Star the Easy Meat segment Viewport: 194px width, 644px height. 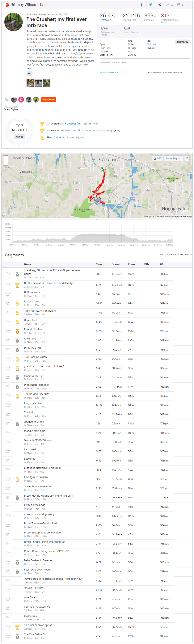pyautogui.click(x=8, y=460)
